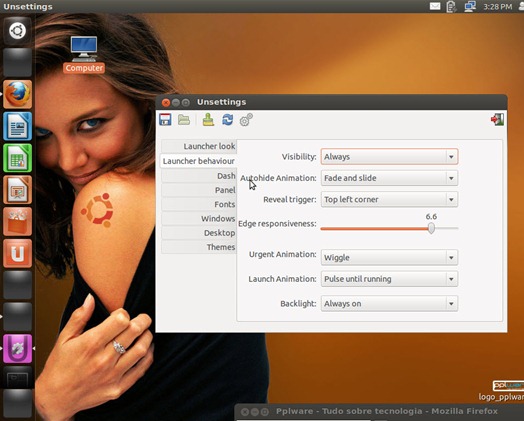Open Ubuntu One launcher icon
Screen dimensions: 524x421
click(17, 253)
